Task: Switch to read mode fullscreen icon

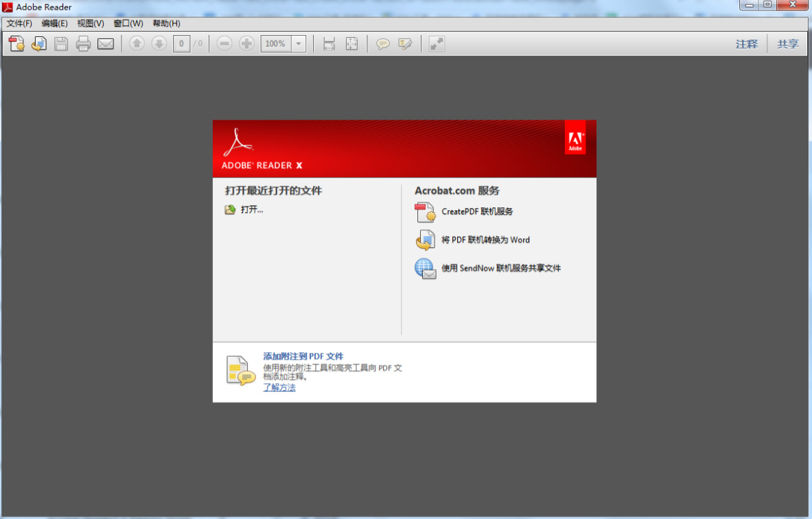Action: [x=437, y=44]
